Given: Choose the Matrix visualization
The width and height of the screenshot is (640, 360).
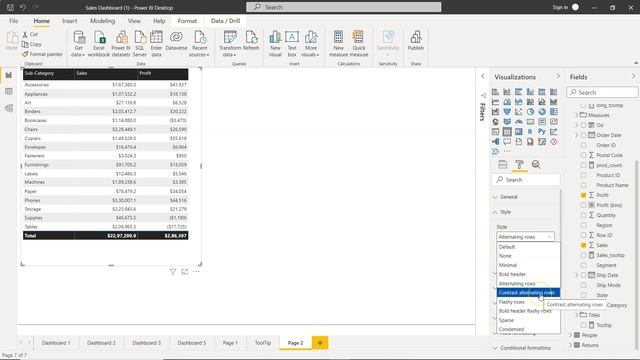Looking at the screenshot, I should point(518,132).
